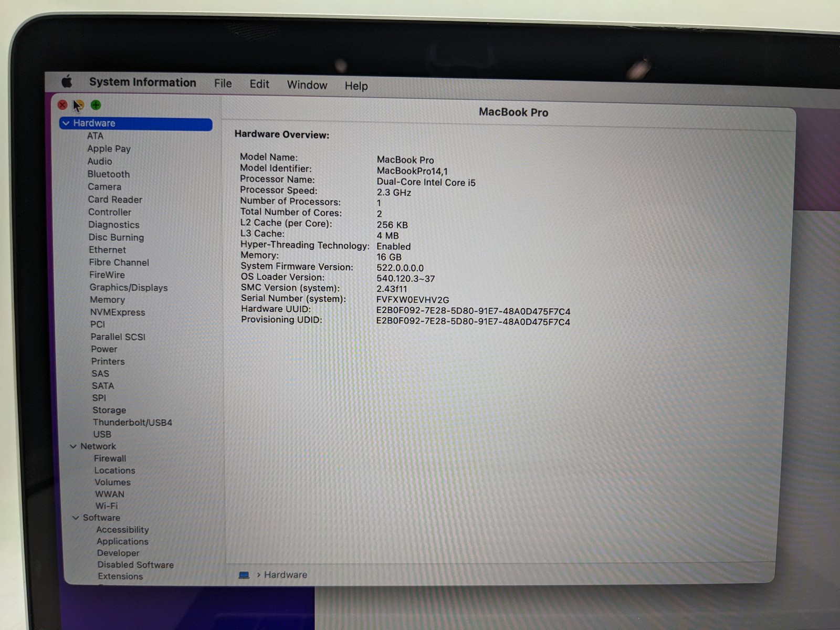Select Apple Pay in the sidebar

109,149
